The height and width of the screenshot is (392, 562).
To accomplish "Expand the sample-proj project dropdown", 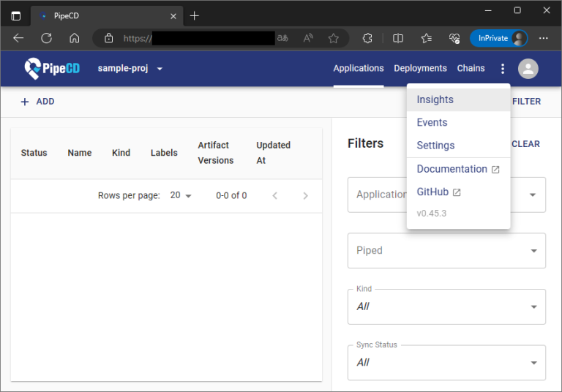I will [x=130, y=69].
